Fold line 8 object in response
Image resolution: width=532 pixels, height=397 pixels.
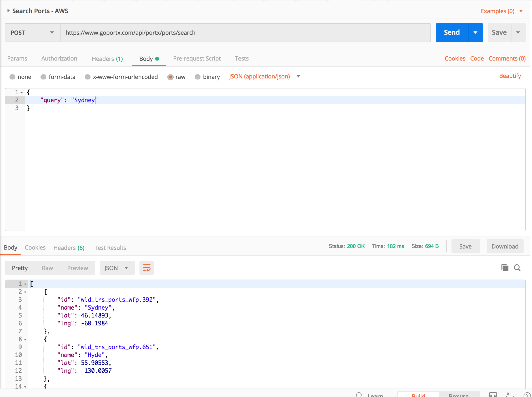coord(25,339)
